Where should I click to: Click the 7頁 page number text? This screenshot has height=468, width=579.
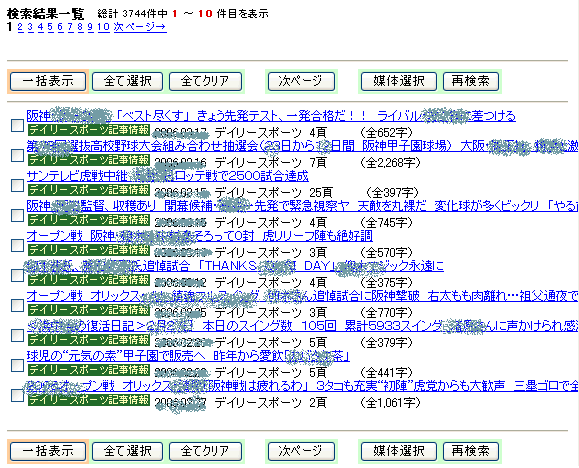click(x=318, y=163)
